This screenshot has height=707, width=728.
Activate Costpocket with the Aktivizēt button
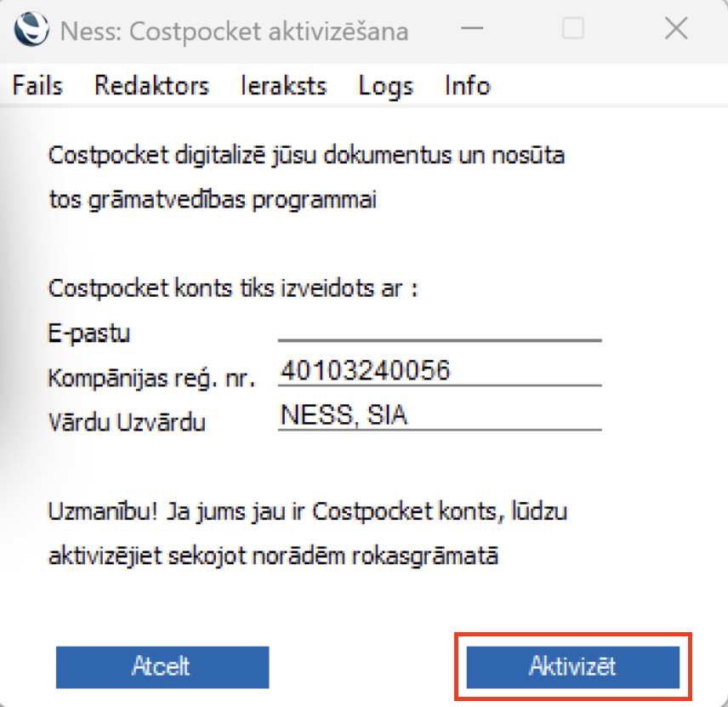[x=573, y=667]
